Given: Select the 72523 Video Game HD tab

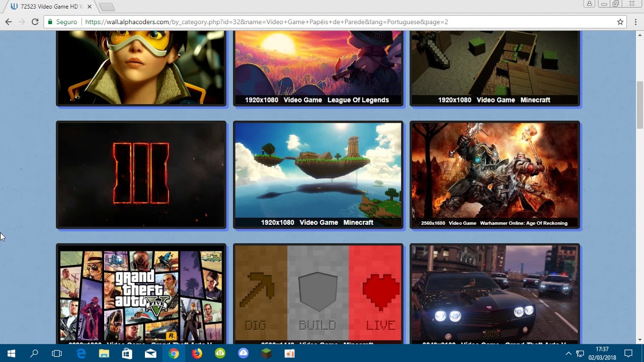Looking at the screenshot, I should pos(49,7).
